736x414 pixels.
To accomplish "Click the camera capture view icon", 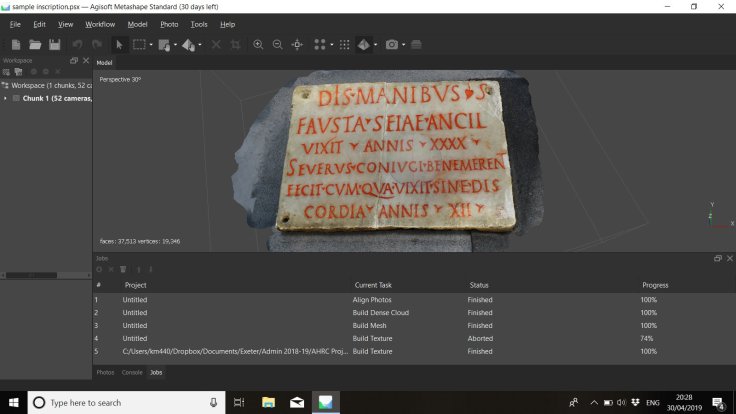I will [391, 44].
